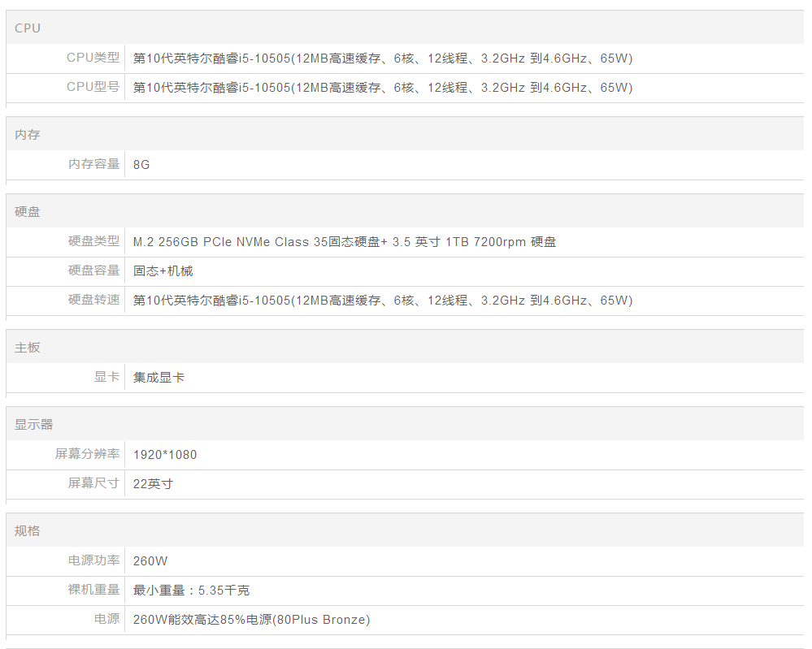Select the 8G memory capacity value

point(141,164)
